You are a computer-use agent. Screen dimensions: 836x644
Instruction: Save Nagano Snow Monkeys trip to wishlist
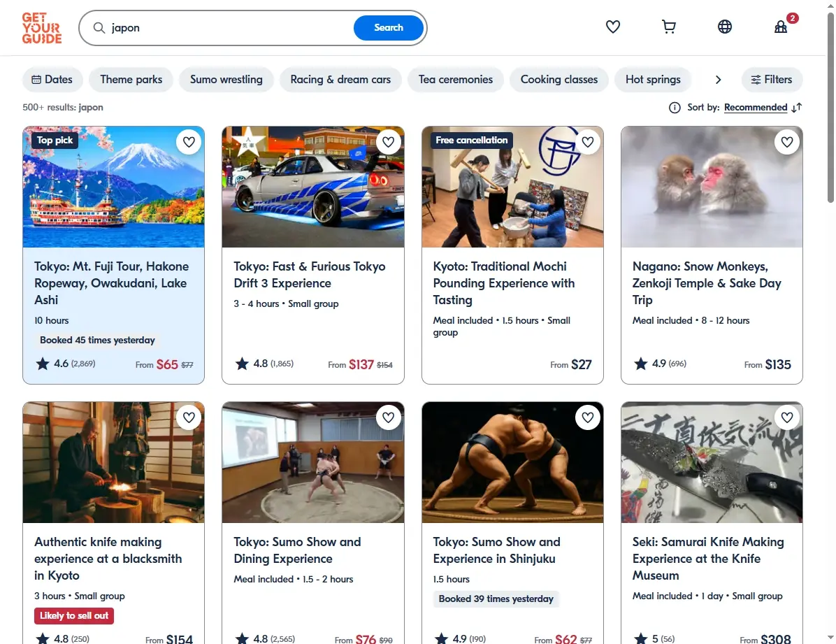click(787, 142)
